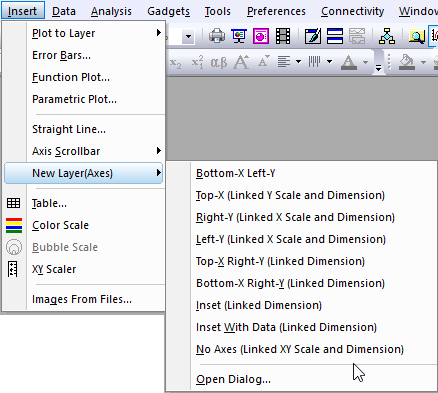This screenshot has width=438, height=393.
Task: Select XY Scaler menu item
Action: point(54,269)
